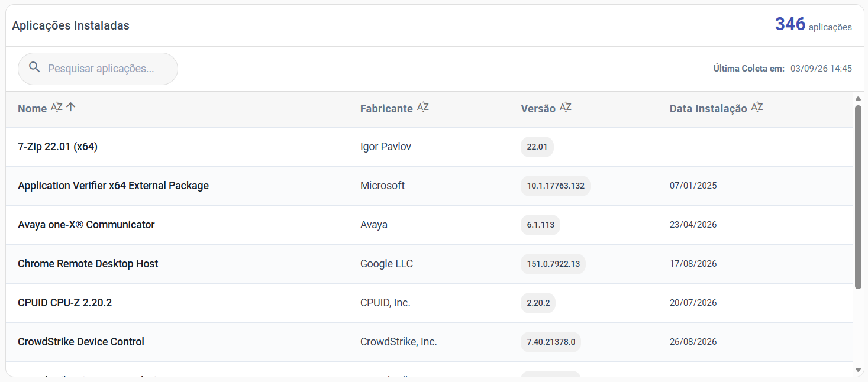This screenshot has width=868, height=382.
Task: Select Application Verifier x64 External Package
Action: click(x=113, y=186)
